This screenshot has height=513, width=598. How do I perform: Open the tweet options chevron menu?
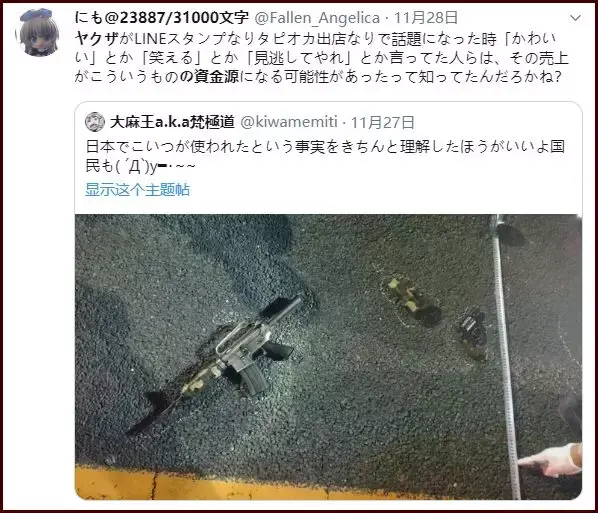575,18
